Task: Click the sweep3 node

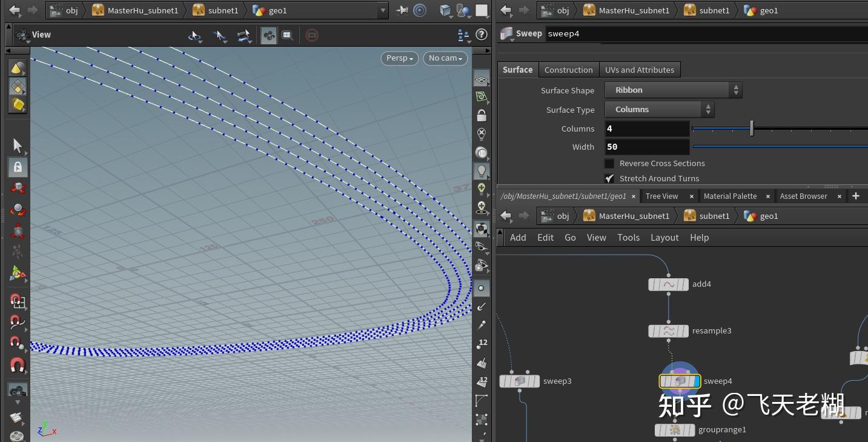Action: (519, 381)
